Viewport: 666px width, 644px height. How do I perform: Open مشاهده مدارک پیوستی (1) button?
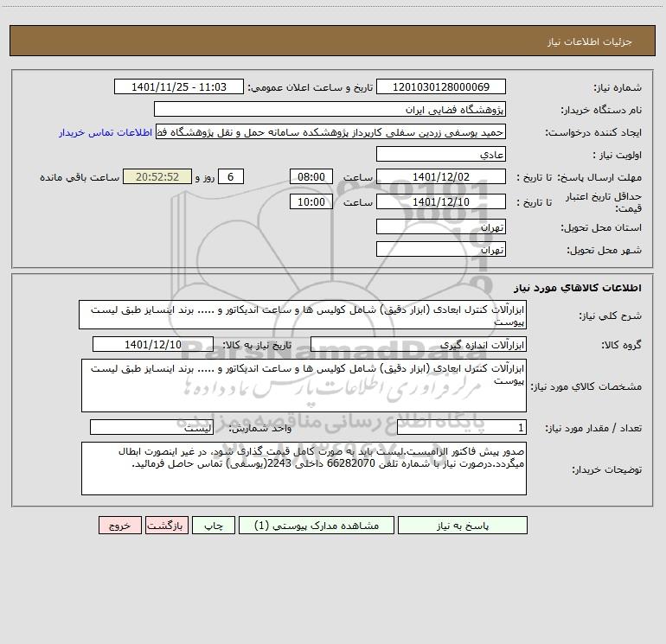point(316,525)
